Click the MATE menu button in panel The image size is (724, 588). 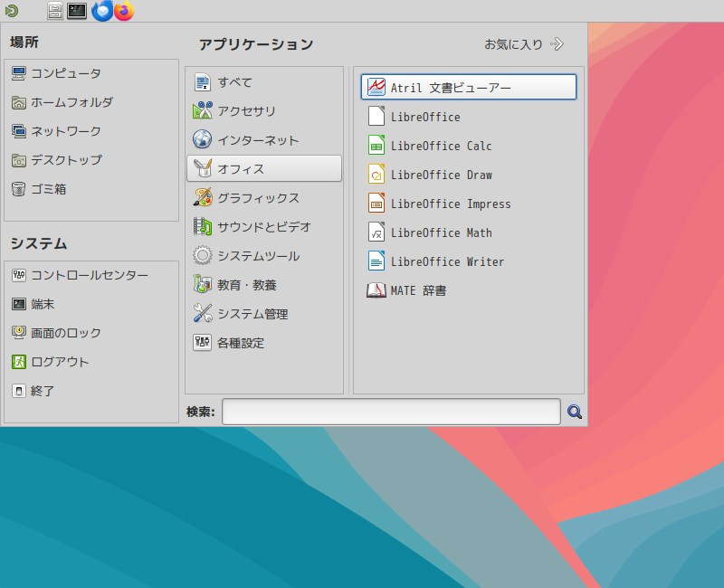pyautogui.click(x=12, y=11)
